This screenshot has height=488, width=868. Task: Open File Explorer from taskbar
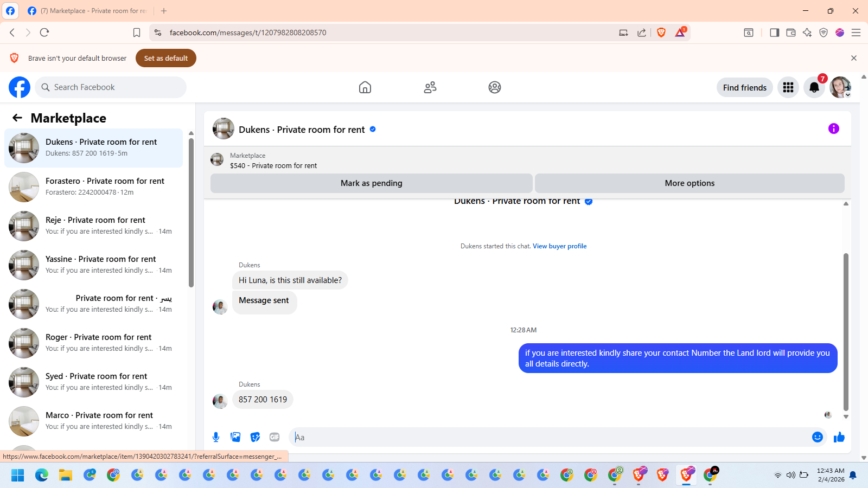pos(66,476)
